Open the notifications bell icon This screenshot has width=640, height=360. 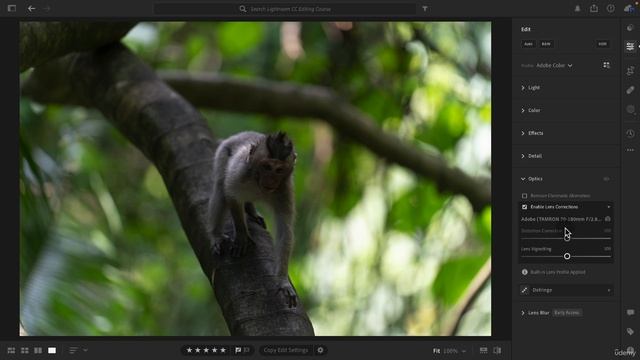577,9
